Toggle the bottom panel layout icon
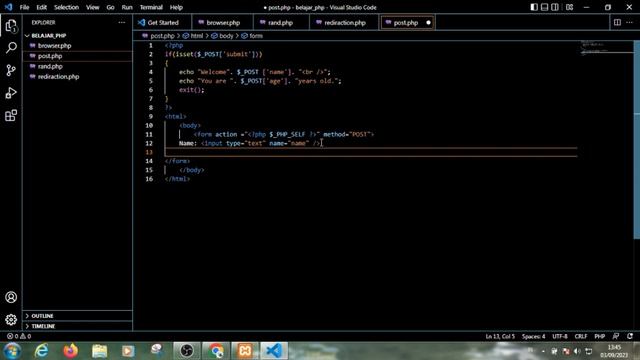This screenshot has height=360, width=640. (544, 7)
